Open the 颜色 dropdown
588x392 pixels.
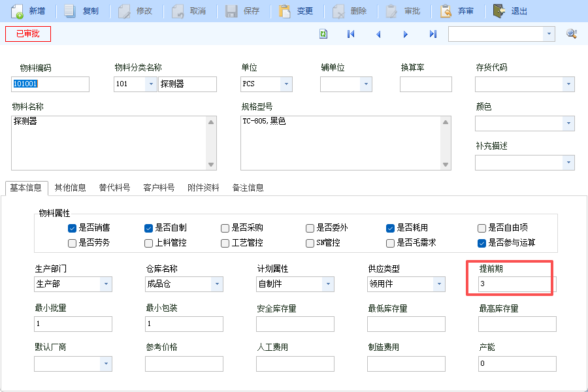(568, 123)
